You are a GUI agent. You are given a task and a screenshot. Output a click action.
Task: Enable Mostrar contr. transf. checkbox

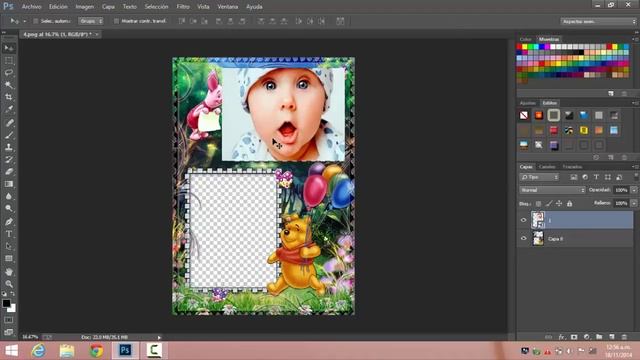[116, 21]
